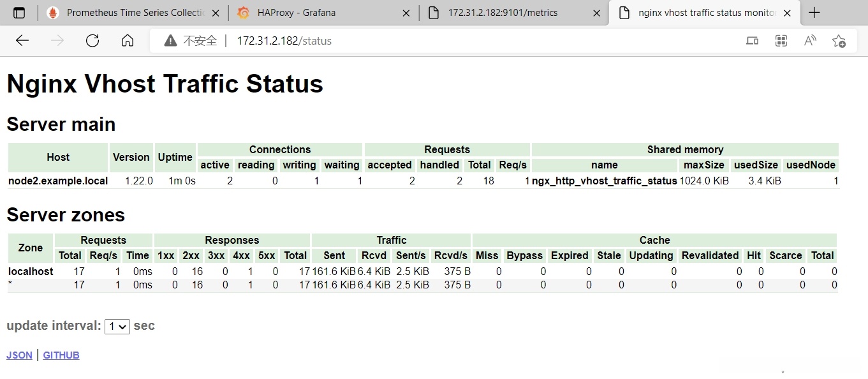
Task: Click the Revalidated cache header
Action: [x=710, y=255]
